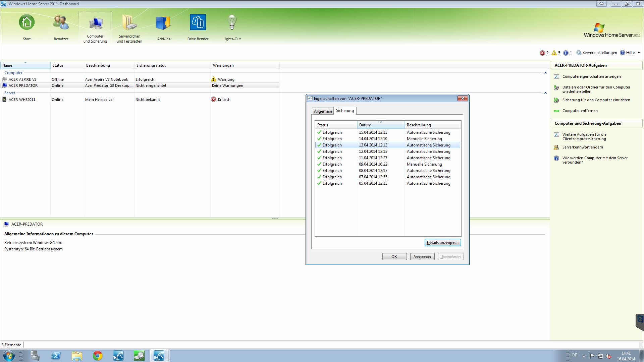The image size is (644, 362).
Task: Show hidden tray icons arrow
Action: (x=584, y=356)
